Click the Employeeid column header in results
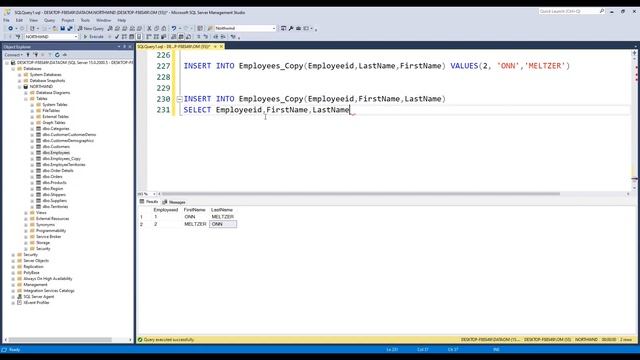Viewport: 640px width, 360px height. click(166, 210)
